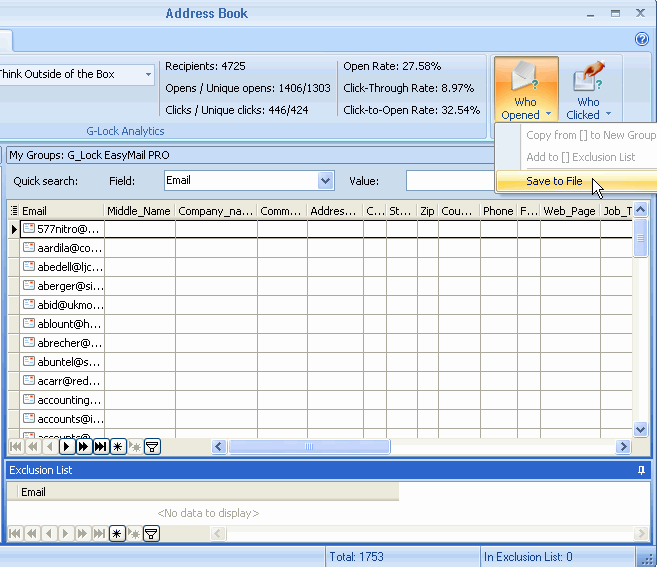
Task: Go to previous page in address grid
Action: 33,447
